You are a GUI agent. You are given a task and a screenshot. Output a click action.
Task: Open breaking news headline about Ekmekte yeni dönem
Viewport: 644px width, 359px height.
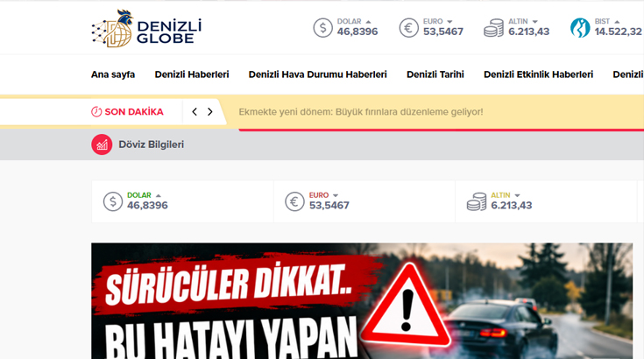click(x=361, y=112)
